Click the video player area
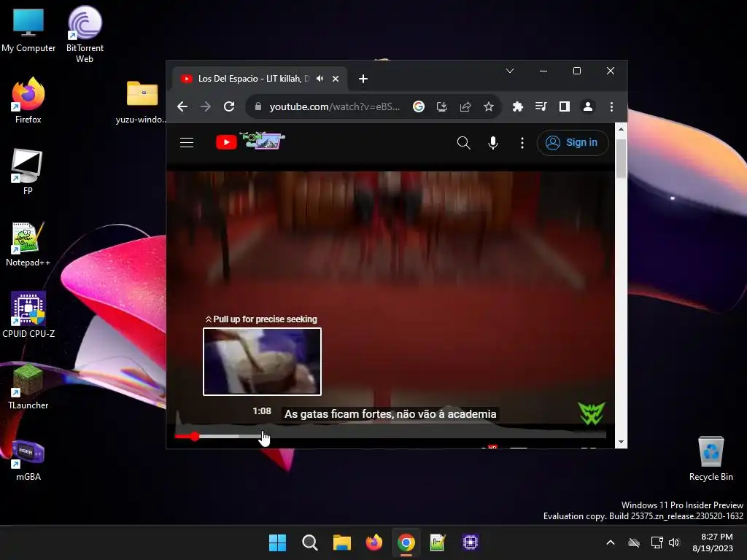The width and height of the screenshot is (747, 560). pyautogui.click(x=390, y=286)
